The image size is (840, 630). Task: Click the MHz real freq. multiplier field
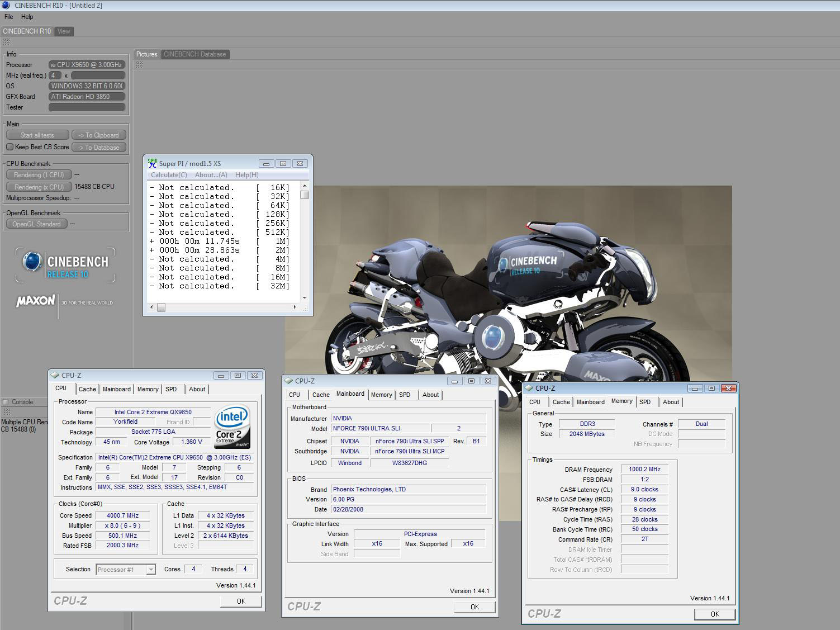pos(55,75)
